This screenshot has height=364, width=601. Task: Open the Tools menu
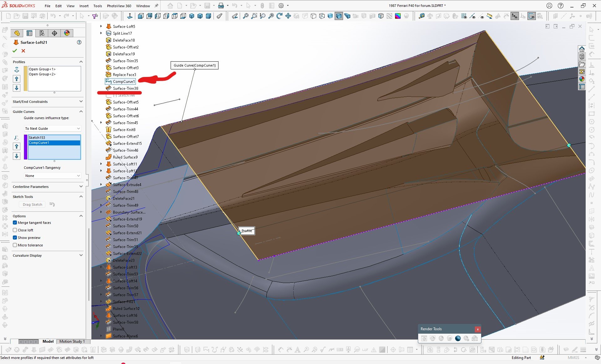point(98,6)
